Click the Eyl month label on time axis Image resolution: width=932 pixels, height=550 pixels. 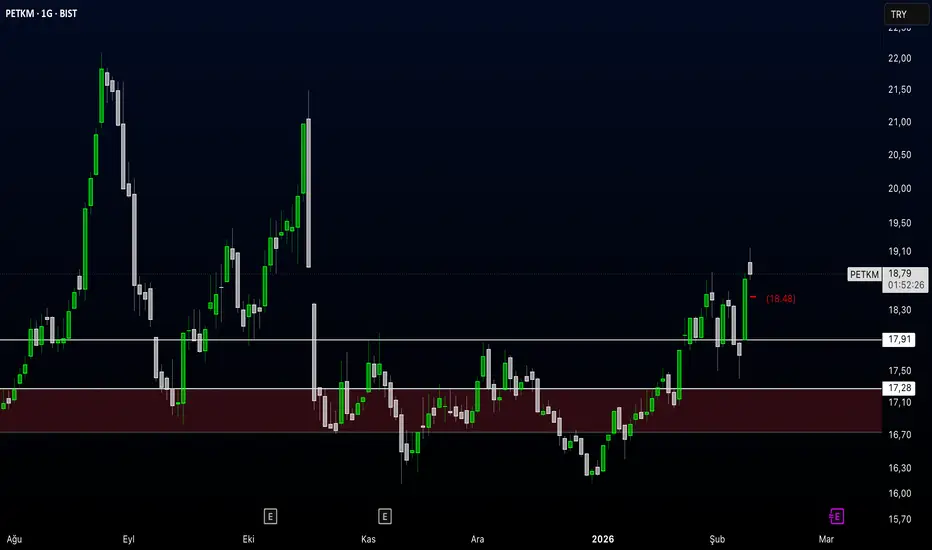coord(128,539)
